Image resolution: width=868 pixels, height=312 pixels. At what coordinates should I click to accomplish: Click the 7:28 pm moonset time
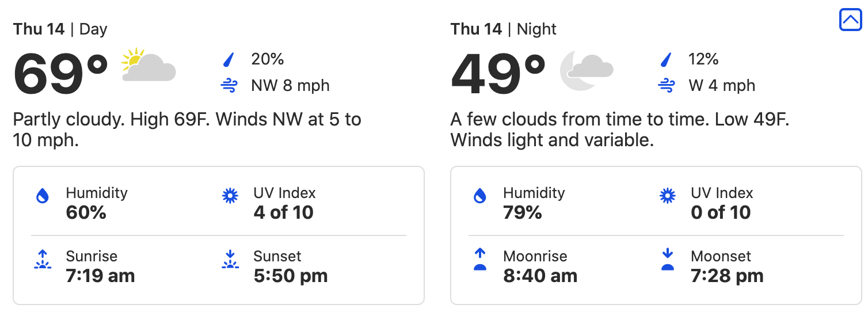point(727,276)
